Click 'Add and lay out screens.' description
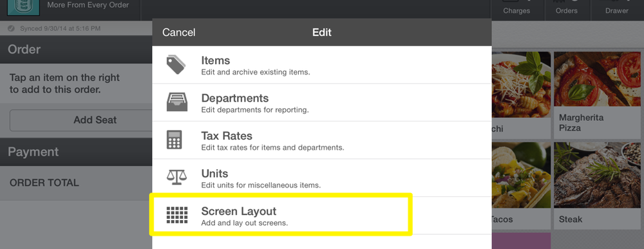Viewport: 644px width, 249px height. pyautogui.click(x=244, y=223)
